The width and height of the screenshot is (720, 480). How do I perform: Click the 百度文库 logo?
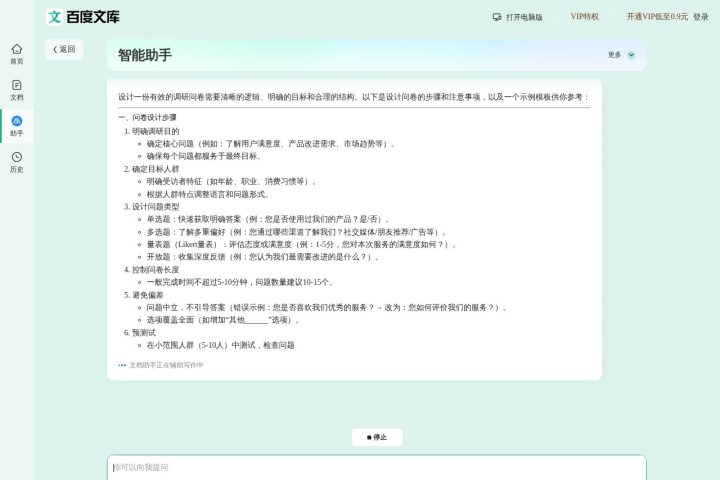(x=83, y=17)
